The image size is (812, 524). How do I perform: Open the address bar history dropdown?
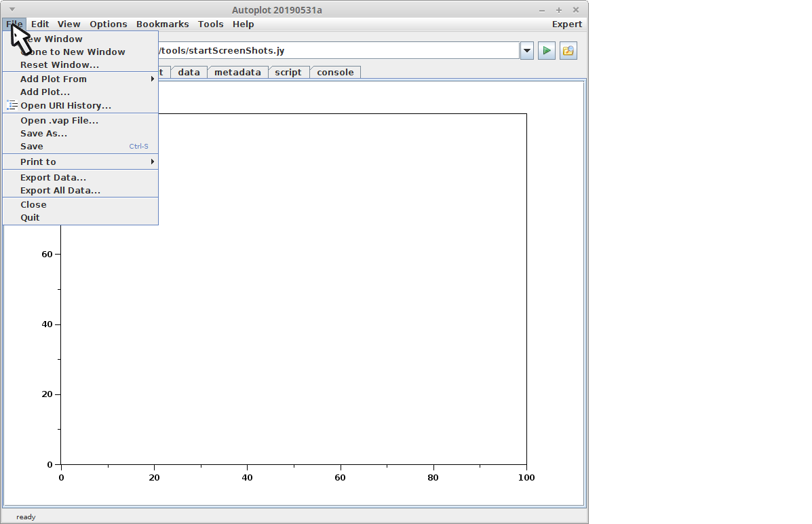click(x=526, y=51)
